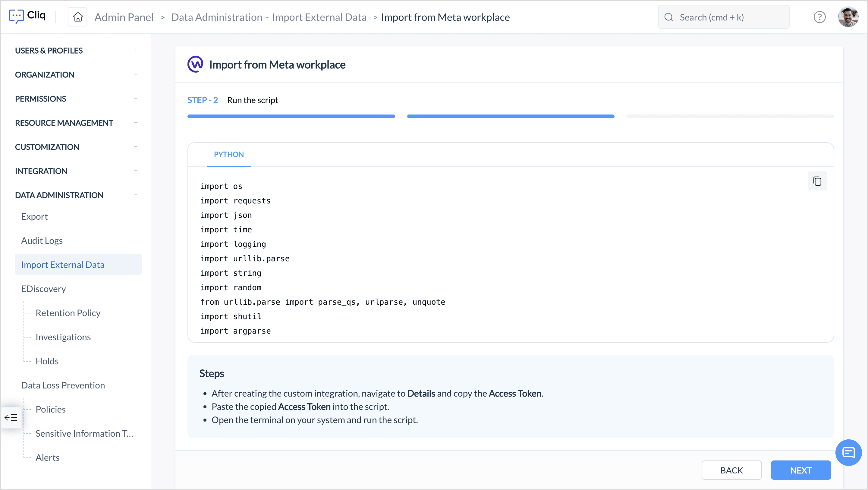
Task: Expand the Integration section
Action: coord(136,171)
